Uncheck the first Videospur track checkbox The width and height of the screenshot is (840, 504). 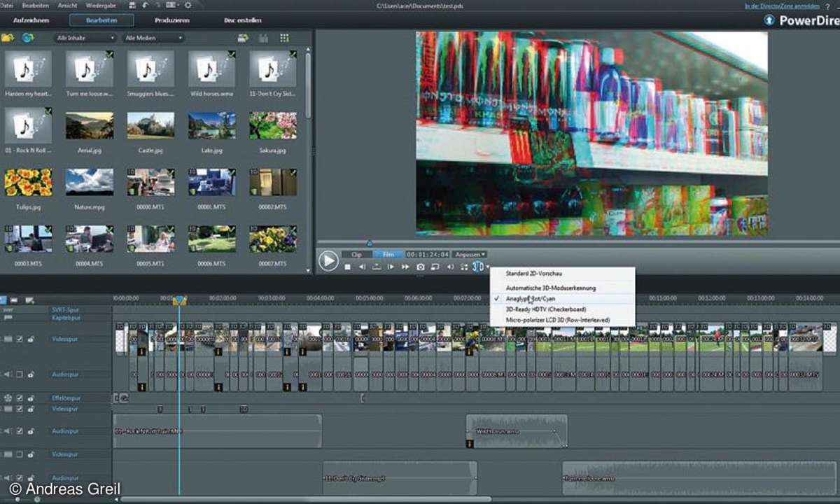click(x=20, y=339)
